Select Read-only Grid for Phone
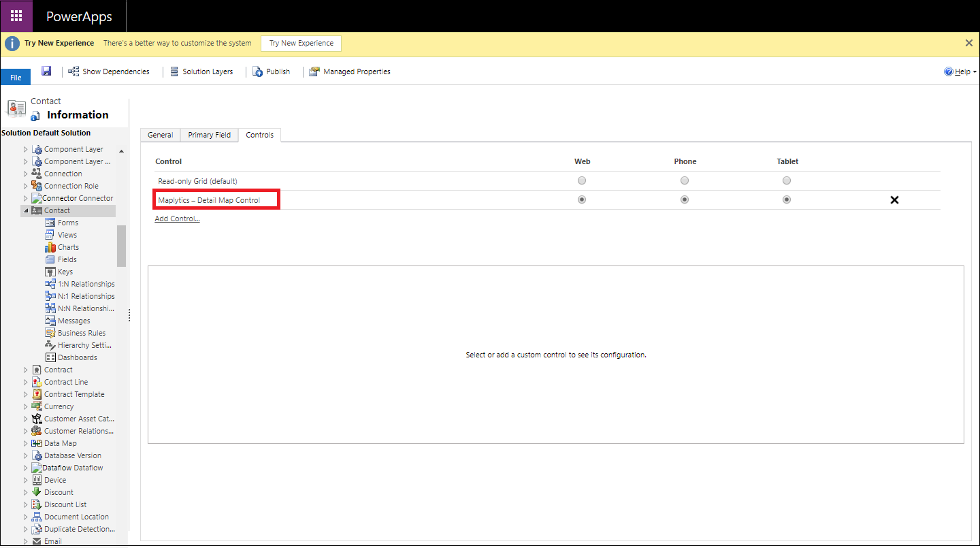Image resolution: width=980 pixels, height=548 pixels. 685,180
